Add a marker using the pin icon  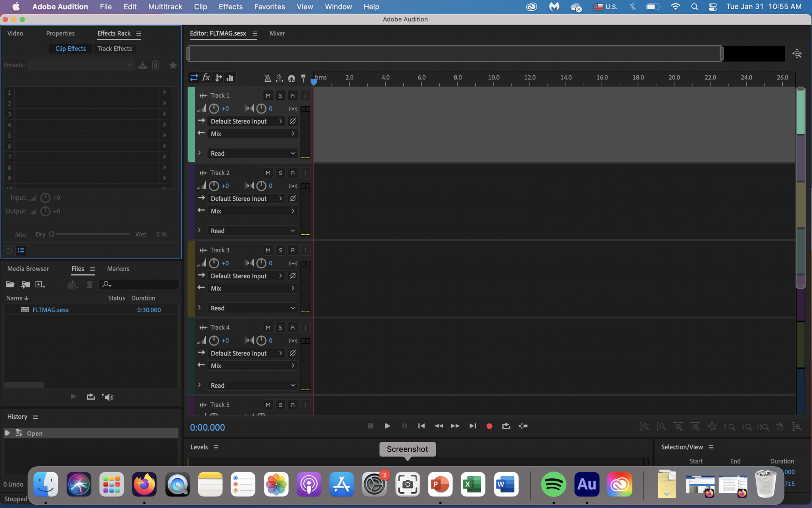point(303,78)
